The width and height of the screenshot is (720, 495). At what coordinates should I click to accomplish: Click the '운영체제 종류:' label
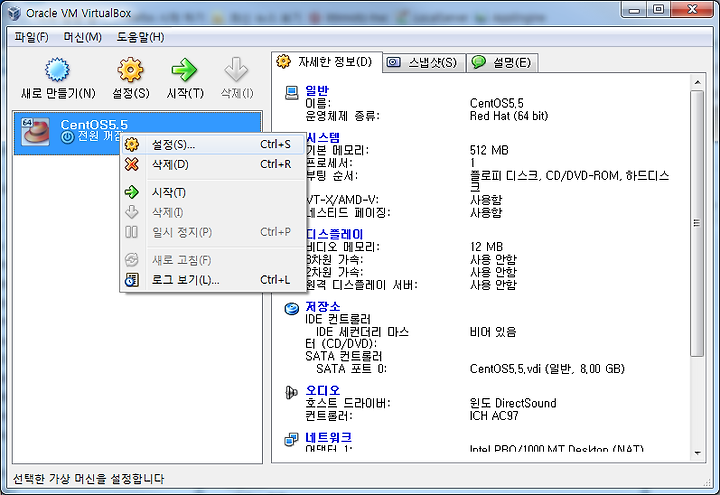point(343,116)
